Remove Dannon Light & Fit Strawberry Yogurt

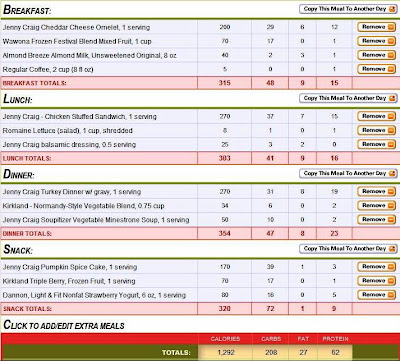(376, 295)
